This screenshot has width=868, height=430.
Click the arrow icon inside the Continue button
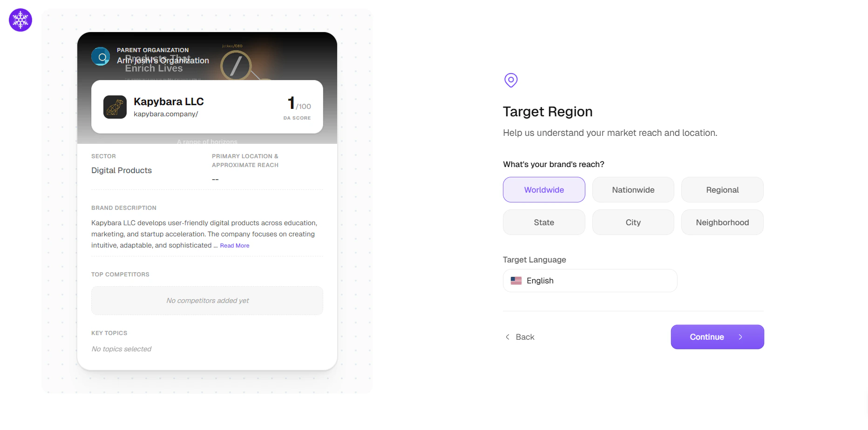pos(741,337)
